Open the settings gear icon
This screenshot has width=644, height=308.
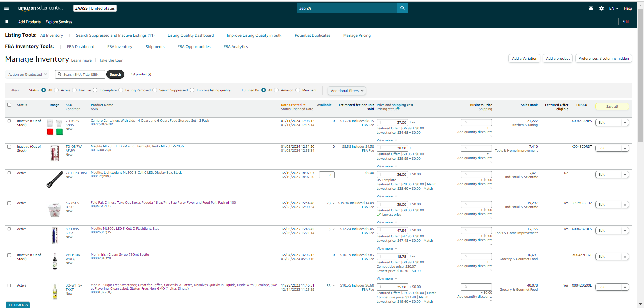(x=601, y=8)
